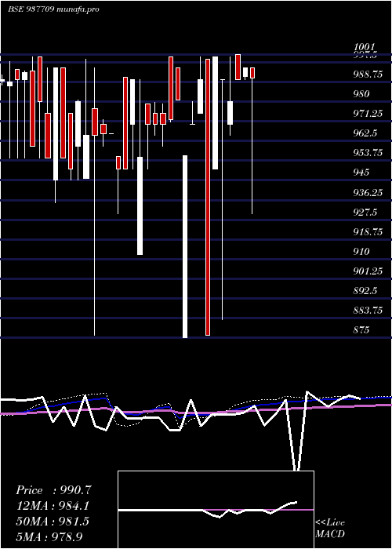Click the 936.25 price axis label

(368, 192)
